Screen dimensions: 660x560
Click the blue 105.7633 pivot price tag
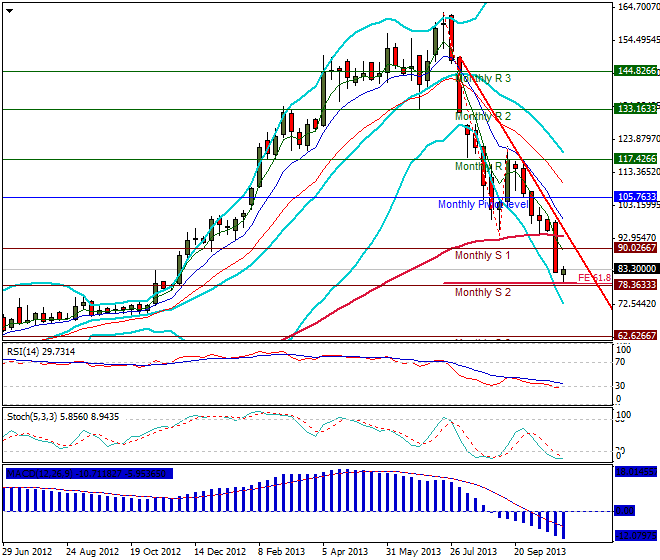[635, 197]
